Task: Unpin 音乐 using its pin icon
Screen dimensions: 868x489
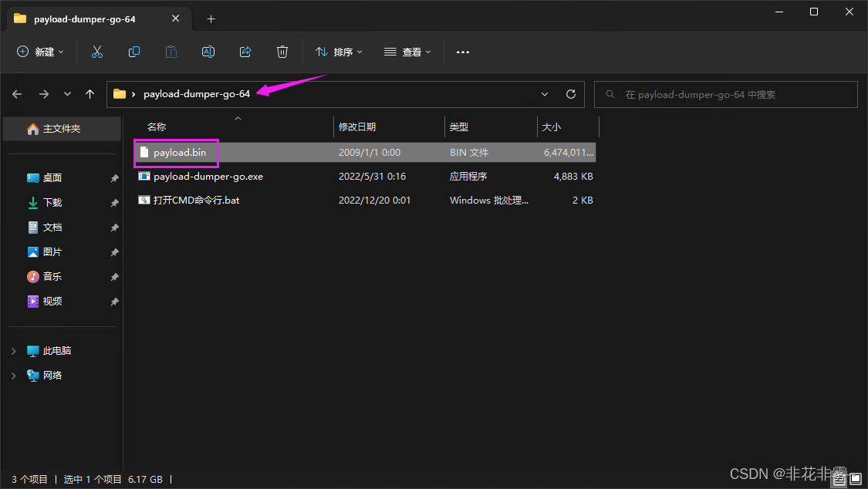Action: pyautogui.click(x=115, y=277)
